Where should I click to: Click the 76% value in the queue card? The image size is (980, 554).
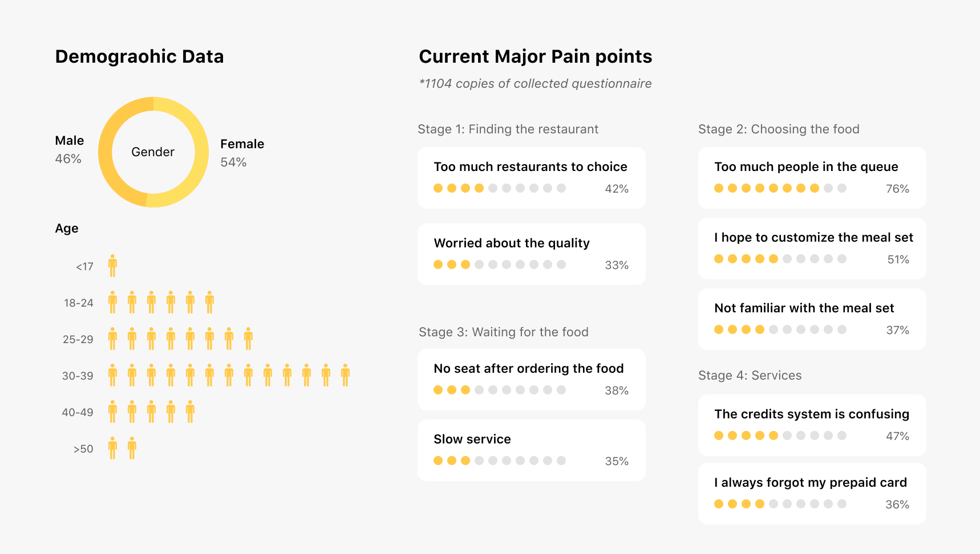coord(897,189)
